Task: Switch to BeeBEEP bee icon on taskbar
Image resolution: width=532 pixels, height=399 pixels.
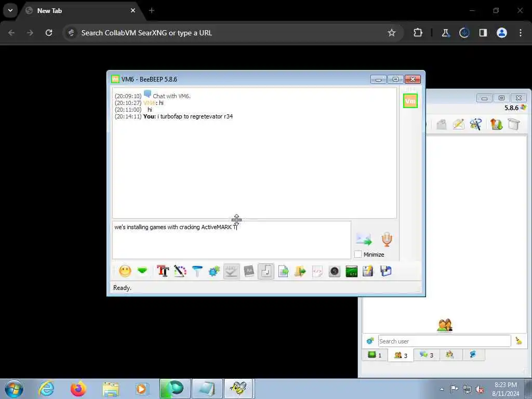Action: pyautogui.click(x=238, y=389)
